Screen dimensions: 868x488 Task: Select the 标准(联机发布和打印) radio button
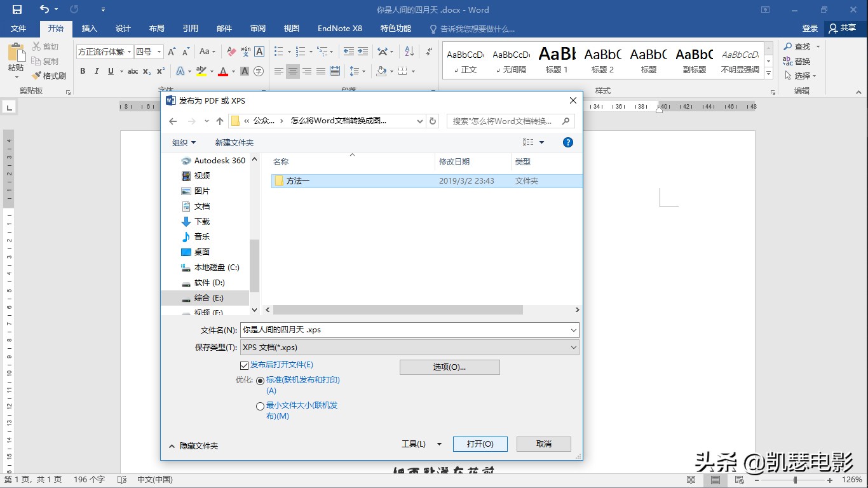point(260,381)
